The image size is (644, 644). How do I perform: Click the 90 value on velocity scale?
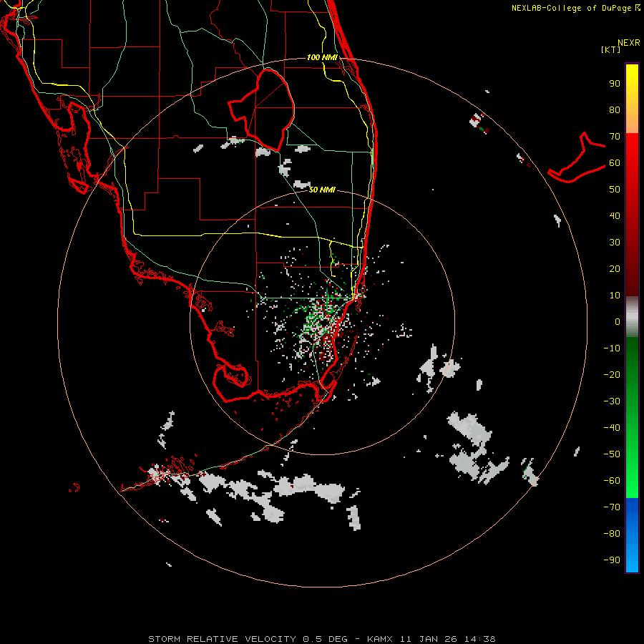point(615,84)
